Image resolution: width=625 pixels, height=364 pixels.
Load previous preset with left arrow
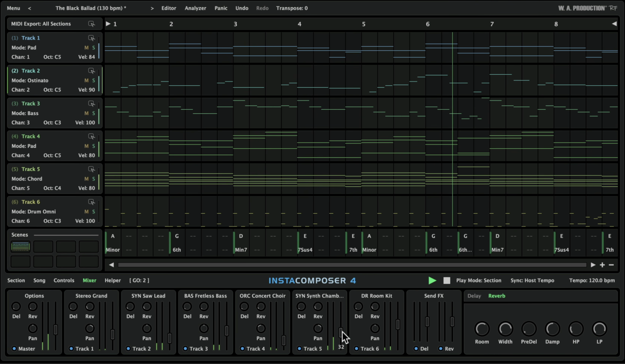coord(29,8)
